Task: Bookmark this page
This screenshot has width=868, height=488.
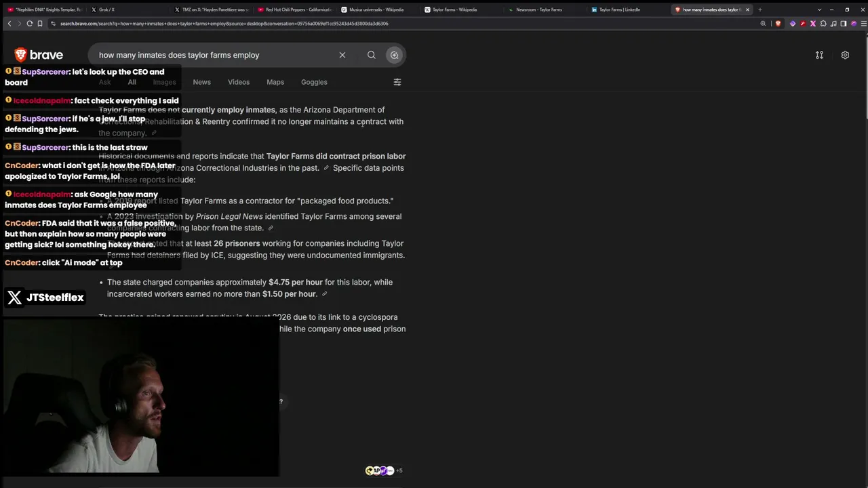Action: coord(41,23)
